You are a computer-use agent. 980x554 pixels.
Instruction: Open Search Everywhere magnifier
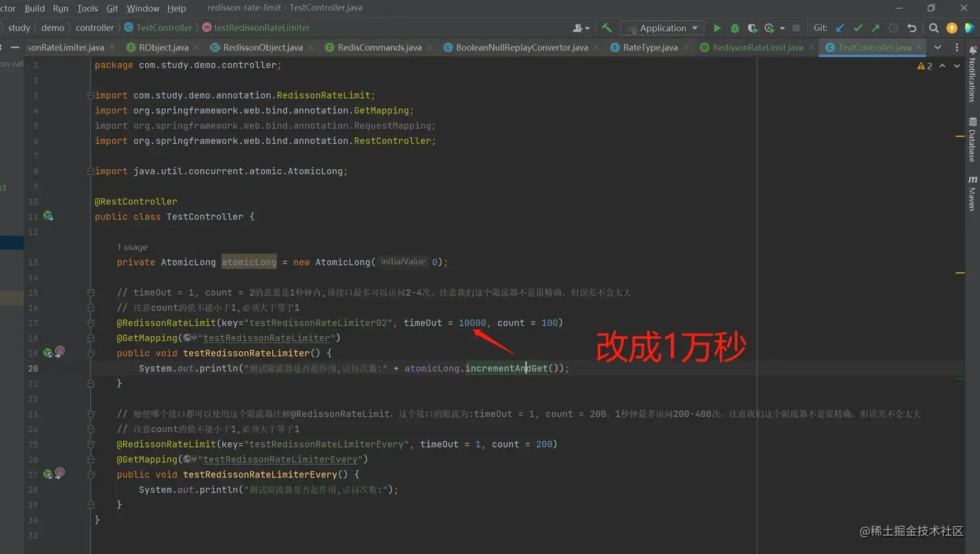pos(933,28)
